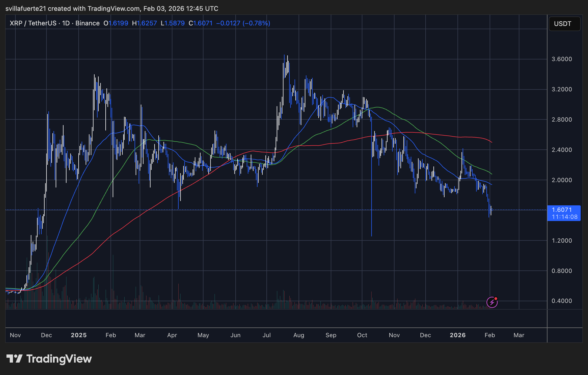The image size is (588, 375).
Task: Click the close value C1.6071 in legend
Action: tap(200, 23)
